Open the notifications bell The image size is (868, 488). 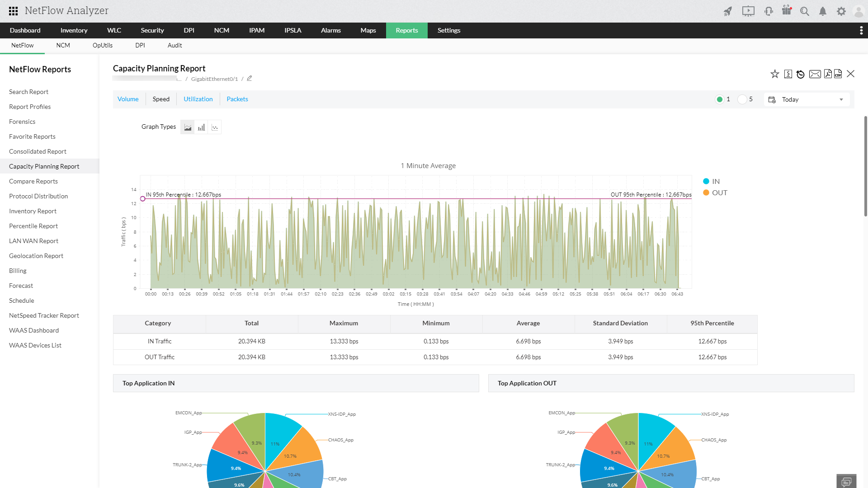tap(822, 11)
